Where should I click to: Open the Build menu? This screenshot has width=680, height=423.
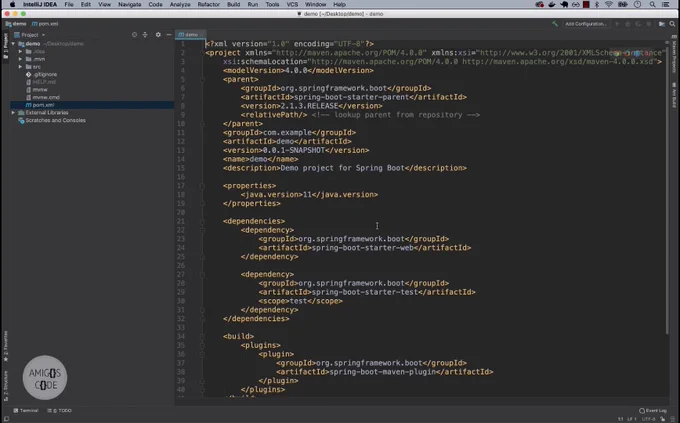coord(233,4)
